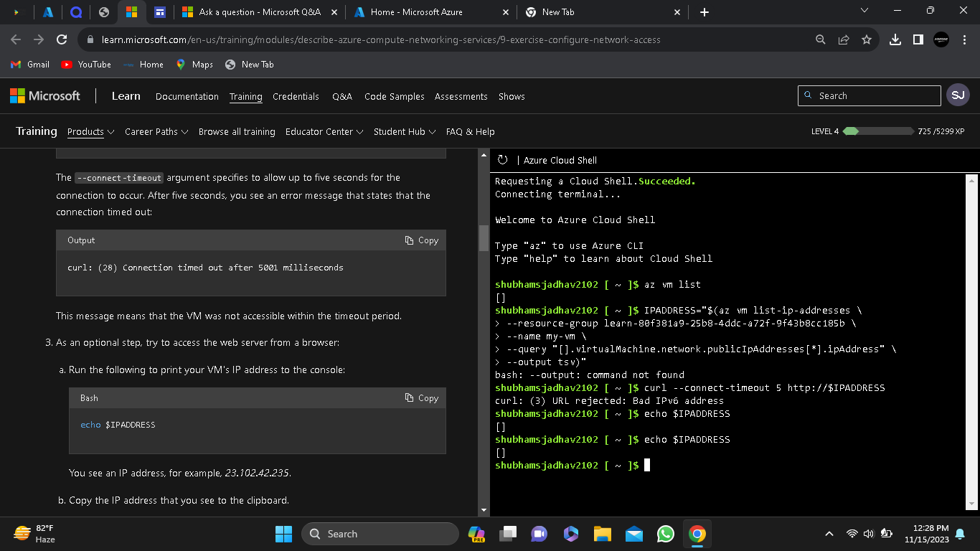Expand the Educator Center dropdown
This screenshot has height=551, width=980.
point(324,131)
